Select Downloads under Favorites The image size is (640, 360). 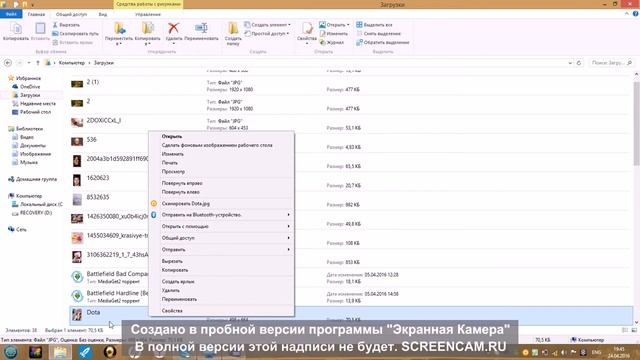point(30,95)
